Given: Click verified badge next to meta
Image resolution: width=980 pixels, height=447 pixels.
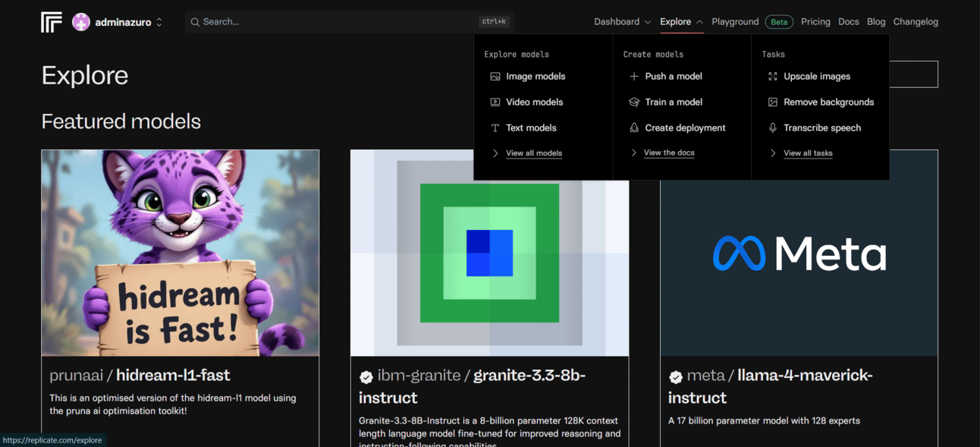Looking at the screenshot, I should click(676, 376).
